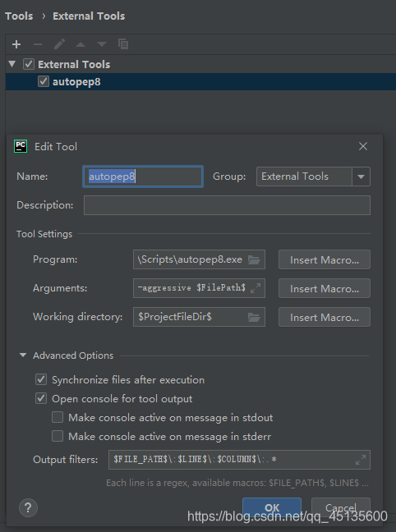Browse for program using folder icon
The height and width of the screenshot is (532, 396).
coord(254,260)
